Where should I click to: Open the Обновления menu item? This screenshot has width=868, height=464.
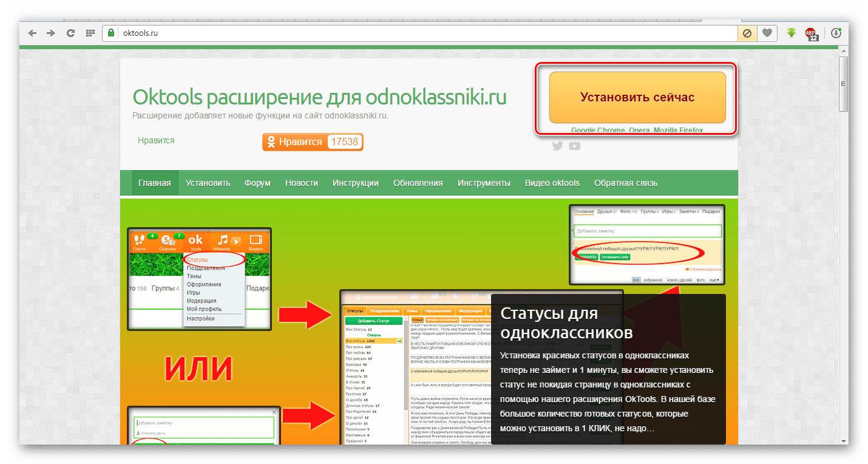[x=418, y=183]
